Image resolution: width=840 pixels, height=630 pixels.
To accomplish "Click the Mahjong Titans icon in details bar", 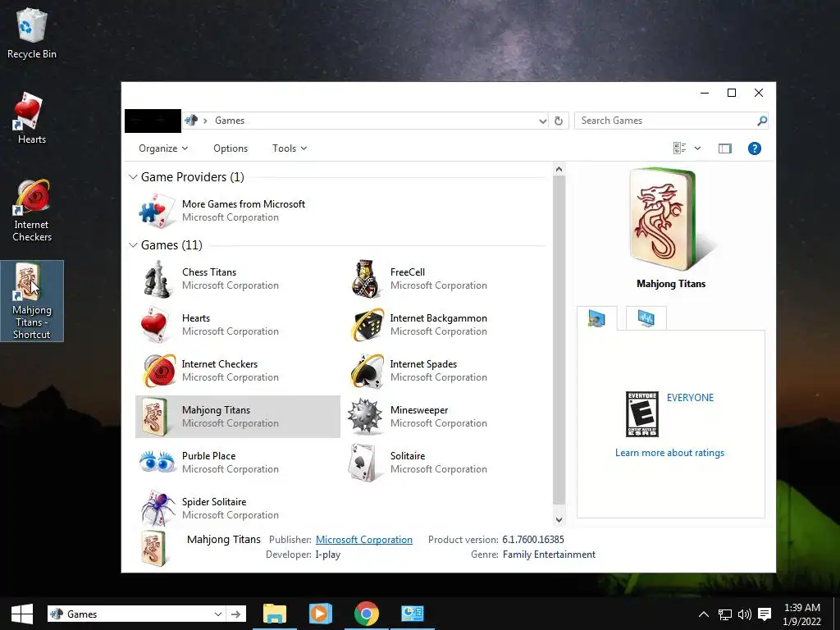I will tap(155, 547).
